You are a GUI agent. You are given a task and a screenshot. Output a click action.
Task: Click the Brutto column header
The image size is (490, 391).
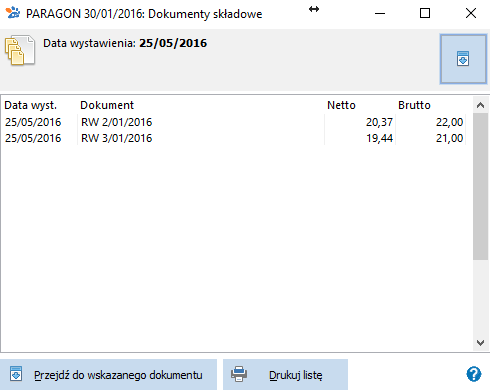414,105
